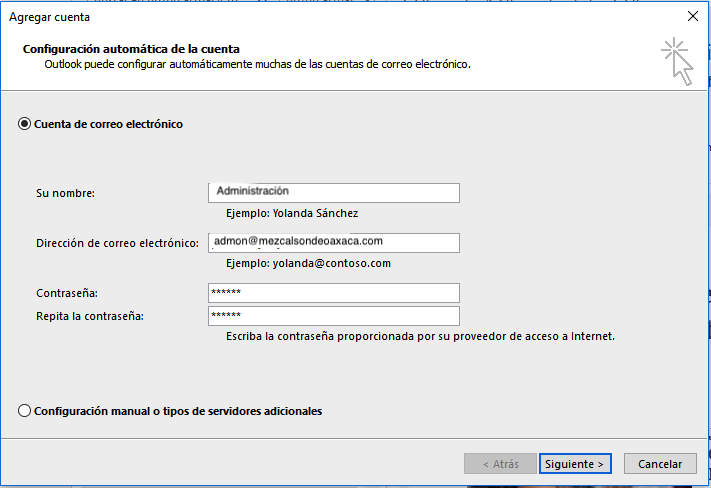Viewport: 711px width, 488px height.
Task: Click the yolanda@contoso.com example text
Action: click(308, 263)
